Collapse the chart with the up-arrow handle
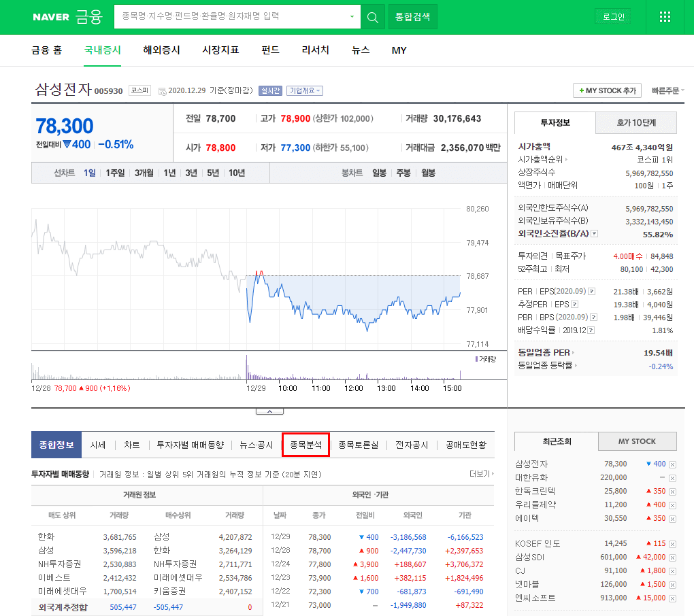Viewport: 694px width, 616px height. tap(269, 412)
